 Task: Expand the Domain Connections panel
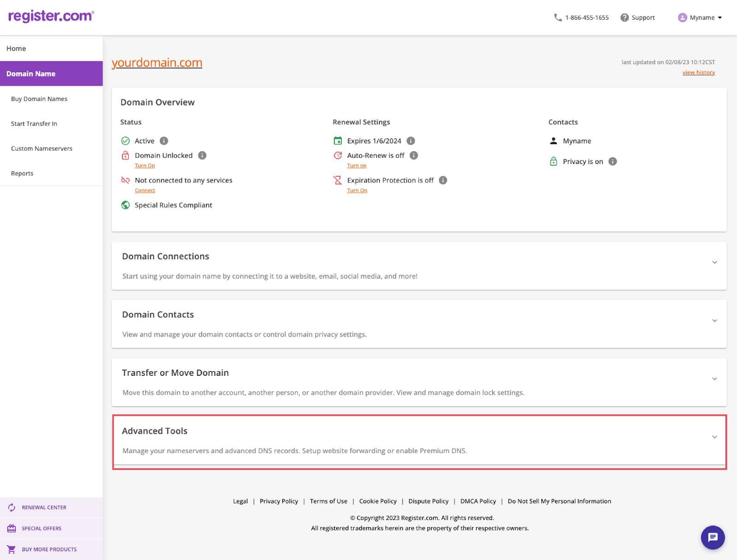(714, 262)
